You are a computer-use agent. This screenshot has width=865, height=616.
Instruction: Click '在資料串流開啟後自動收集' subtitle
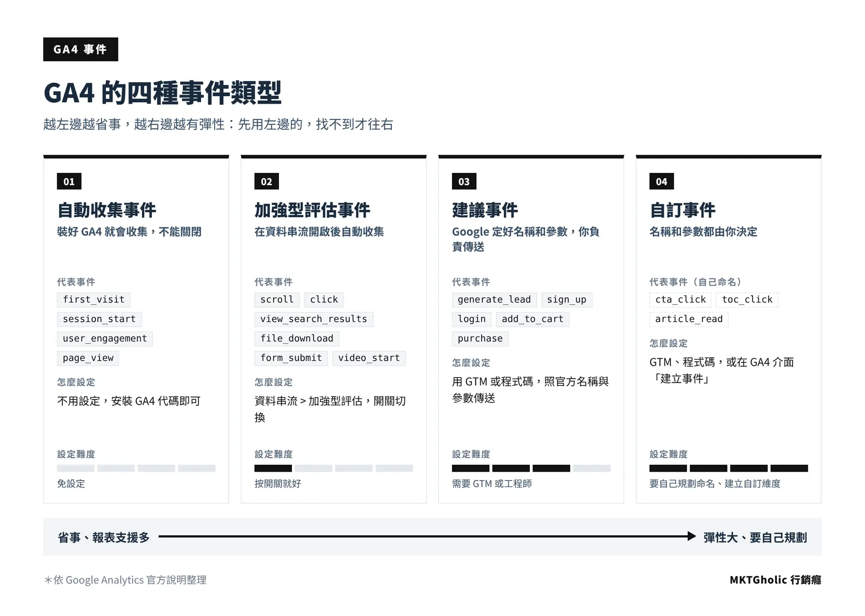pos(319,232)
